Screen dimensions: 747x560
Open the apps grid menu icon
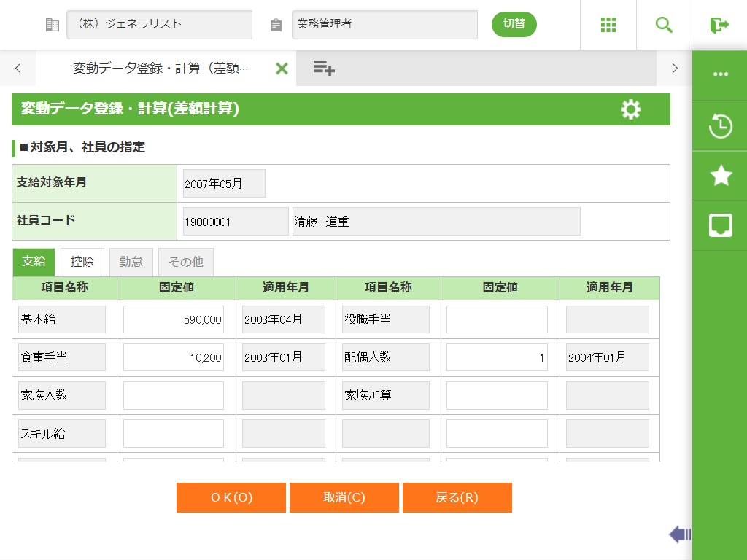click(608, 25)
